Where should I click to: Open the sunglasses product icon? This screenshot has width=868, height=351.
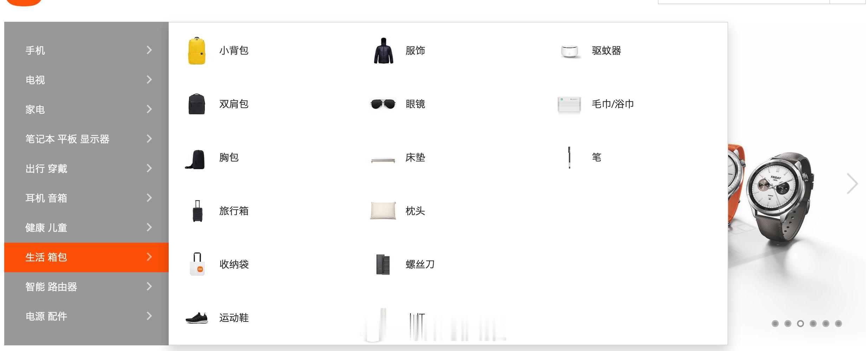point(383,104)
